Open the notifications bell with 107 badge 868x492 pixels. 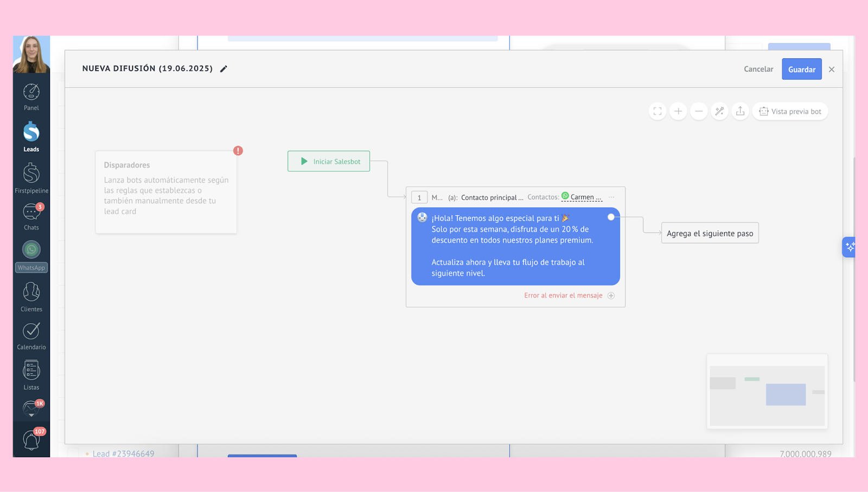[31, 439]
